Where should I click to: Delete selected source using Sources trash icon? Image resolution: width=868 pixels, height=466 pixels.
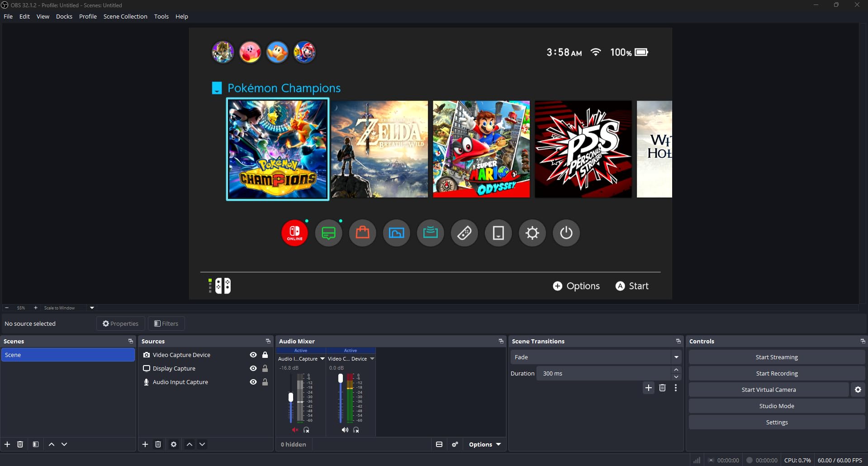[158, 444]
